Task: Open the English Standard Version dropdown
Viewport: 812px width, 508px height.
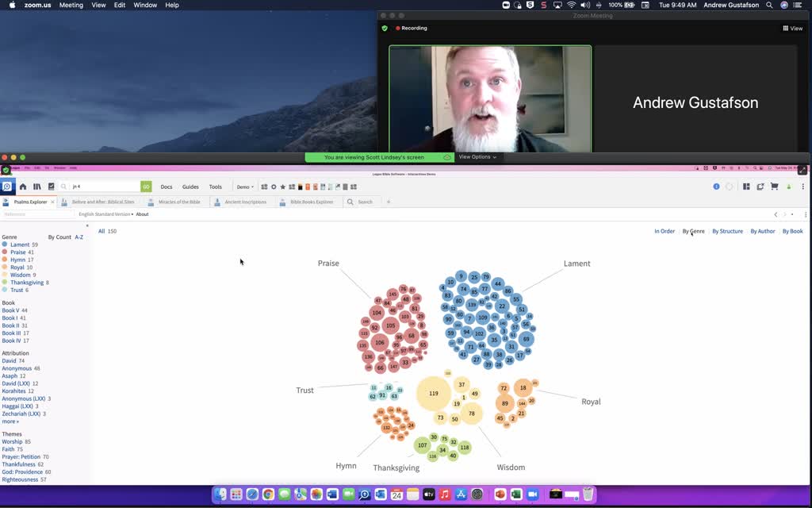Action: point(105,214)
